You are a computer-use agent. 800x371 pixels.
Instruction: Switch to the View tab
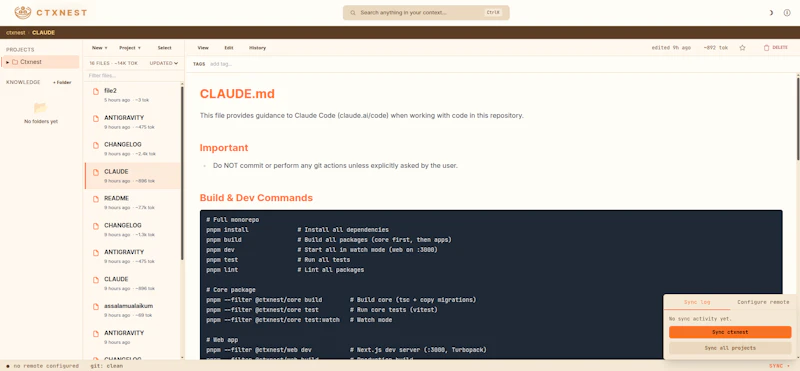pos(203,47)
